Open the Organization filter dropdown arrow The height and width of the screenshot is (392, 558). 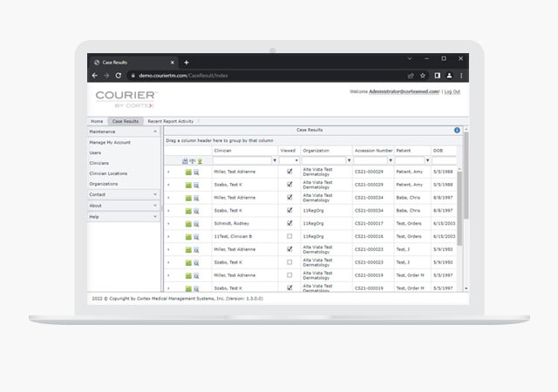point(349,160)
